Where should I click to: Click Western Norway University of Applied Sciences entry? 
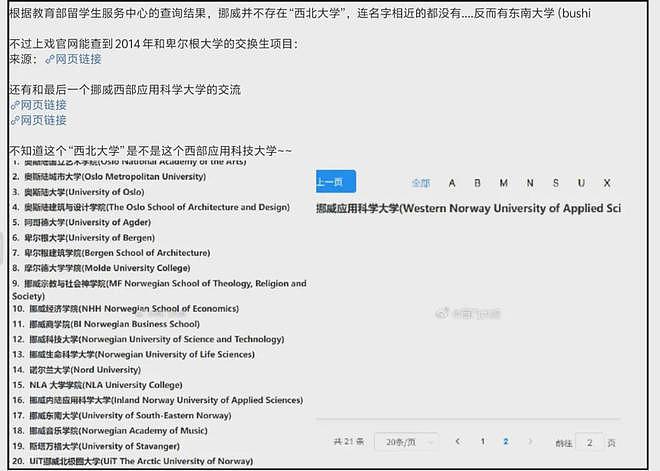click(468, 208)
